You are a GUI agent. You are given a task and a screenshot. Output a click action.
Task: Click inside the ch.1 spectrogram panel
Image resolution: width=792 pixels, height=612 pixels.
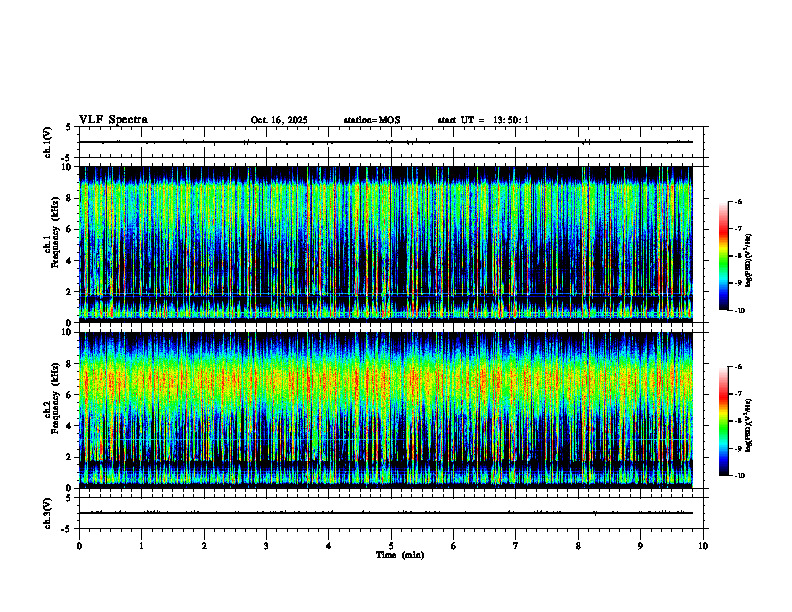386,244
